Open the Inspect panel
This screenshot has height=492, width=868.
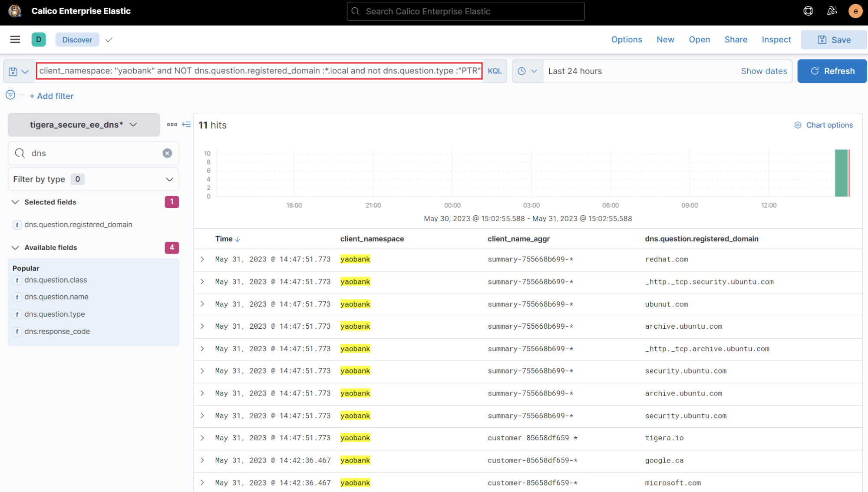776,40
